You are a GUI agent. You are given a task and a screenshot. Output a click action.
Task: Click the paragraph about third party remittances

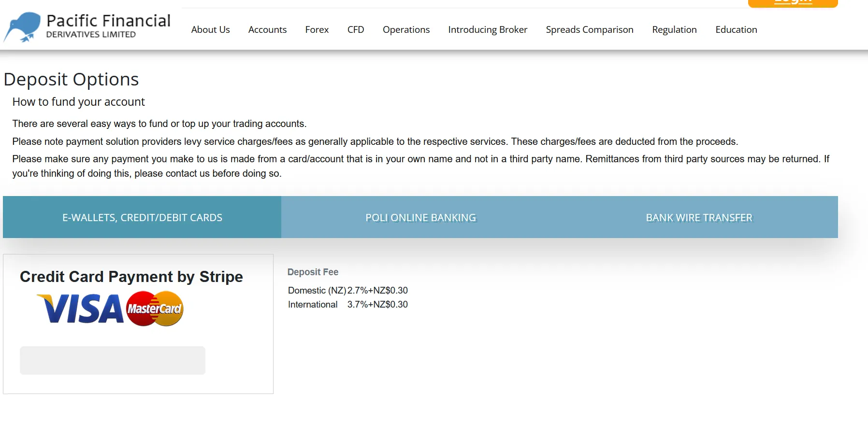[x=420, y=166]
